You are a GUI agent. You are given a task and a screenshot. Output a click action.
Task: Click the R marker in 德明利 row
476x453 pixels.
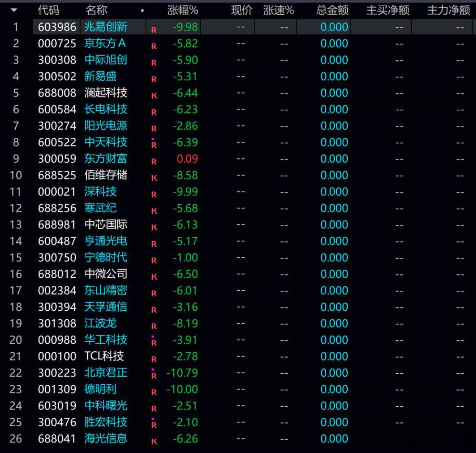(154, 392)
